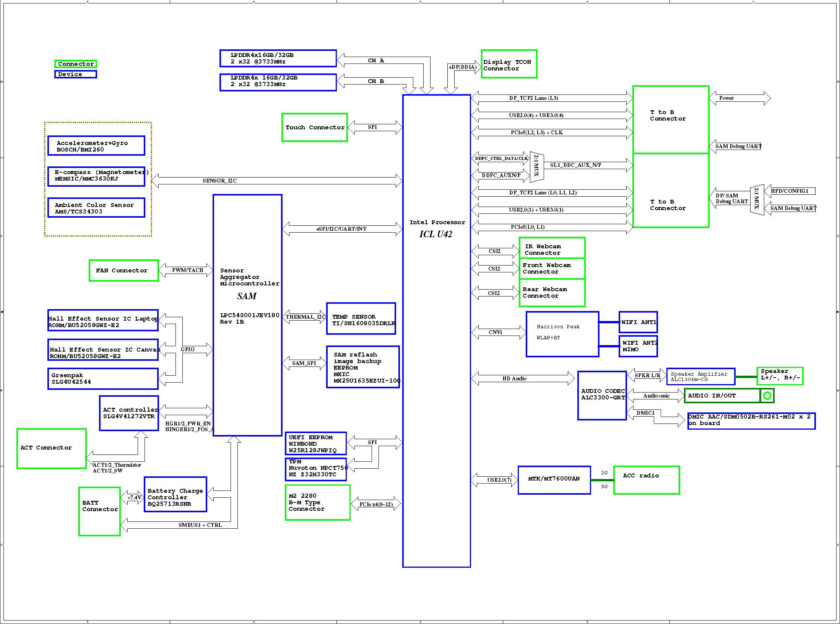Click the M2 2280 B-M Type Connector box

click(318, 503)
